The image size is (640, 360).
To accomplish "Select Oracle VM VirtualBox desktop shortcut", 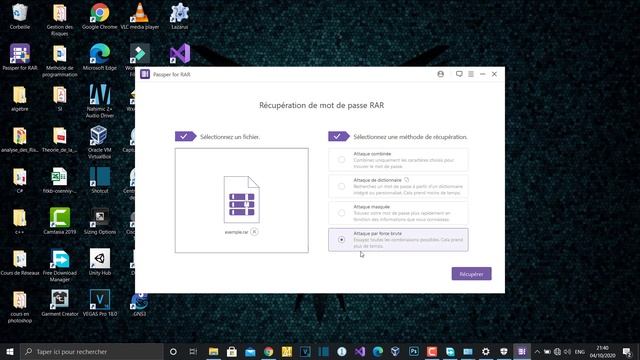I will 99,142.
